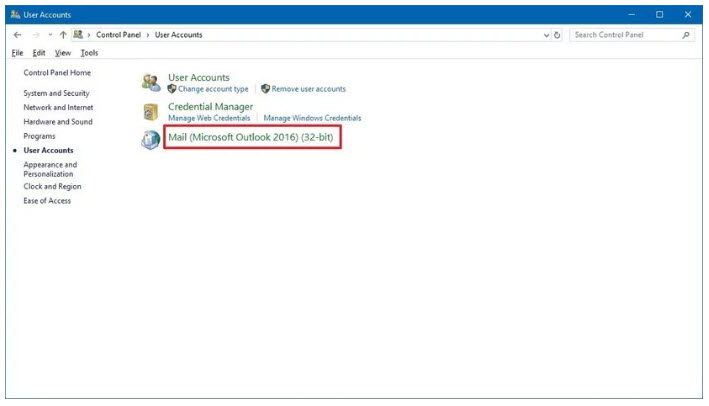Open Network and Internet category
This screenshot has width=709, height=406.
pos(58,108)
